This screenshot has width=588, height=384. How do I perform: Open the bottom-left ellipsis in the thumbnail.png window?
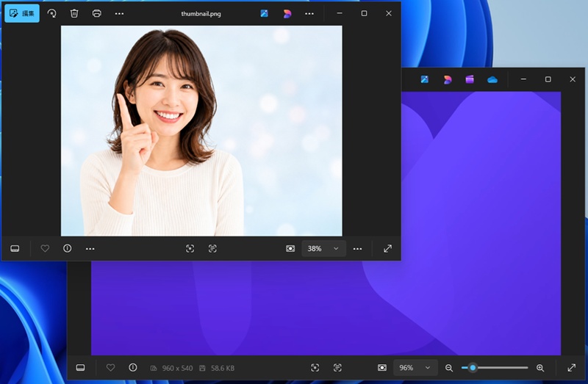point(90,248)
